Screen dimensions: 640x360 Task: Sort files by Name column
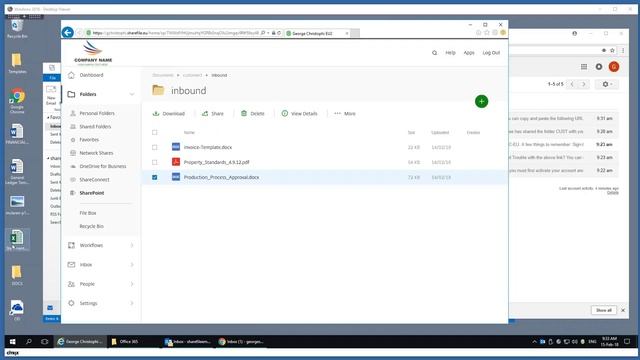189,132
